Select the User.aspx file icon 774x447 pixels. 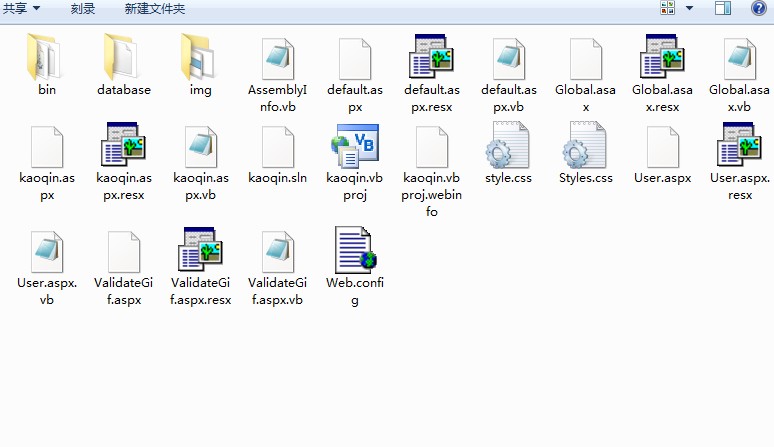(663, 147)
